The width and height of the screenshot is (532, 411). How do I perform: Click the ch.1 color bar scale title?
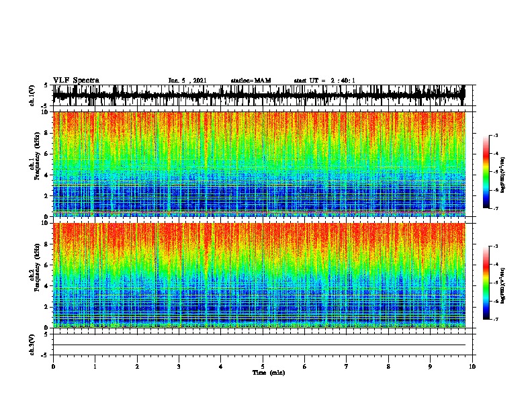[502, 175]
